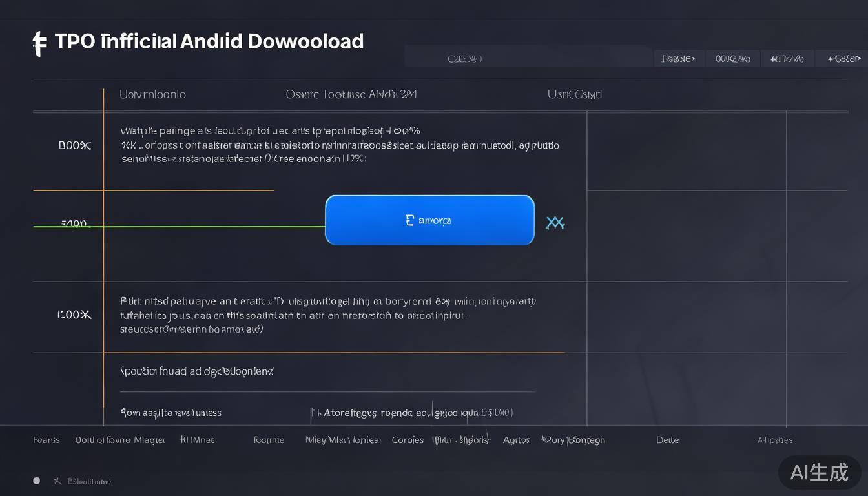Open the first header button left of 'OOVE'
Screen dimensions: 868x496
point(678,59)
